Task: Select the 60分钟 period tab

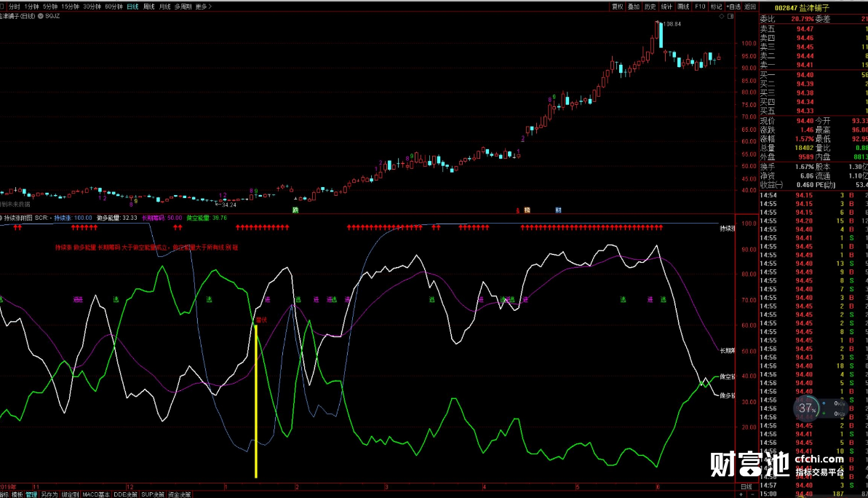Action: (114, 7)
